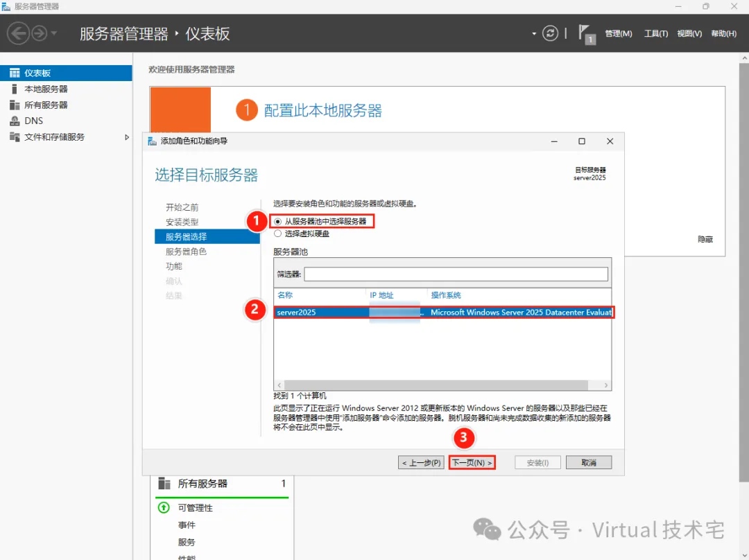Viewport: 749px width, 560px height.
Task: Click the server pool scroll-left arrow
Action: pos(279,385)
